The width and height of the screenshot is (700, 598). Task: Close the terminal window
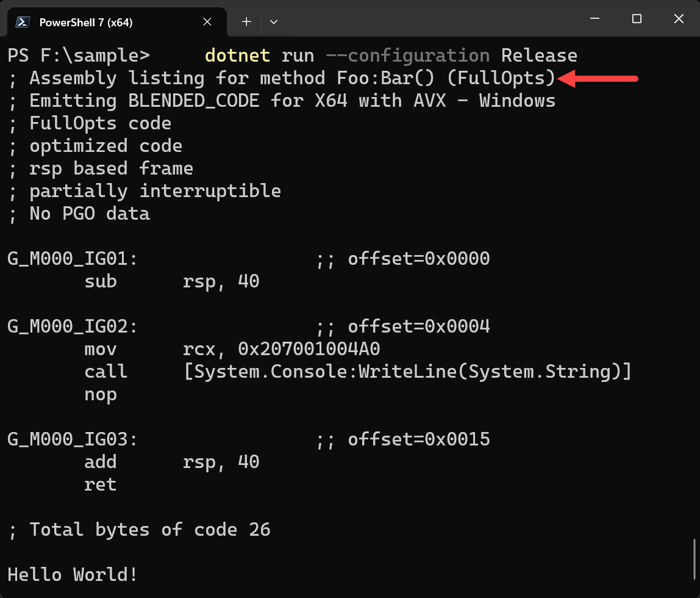pyautogui.click(x=679, y=19)
